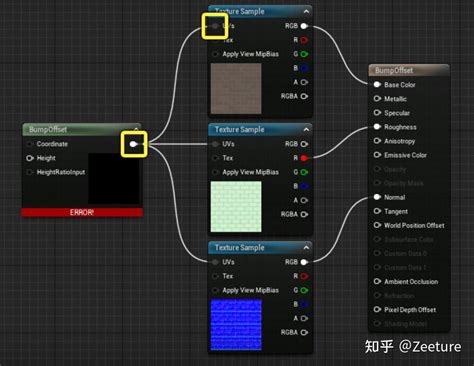Screen dimensions: 474x366
Task: Click green G output pin on brown brick sample
Action: tap(304, 54)
